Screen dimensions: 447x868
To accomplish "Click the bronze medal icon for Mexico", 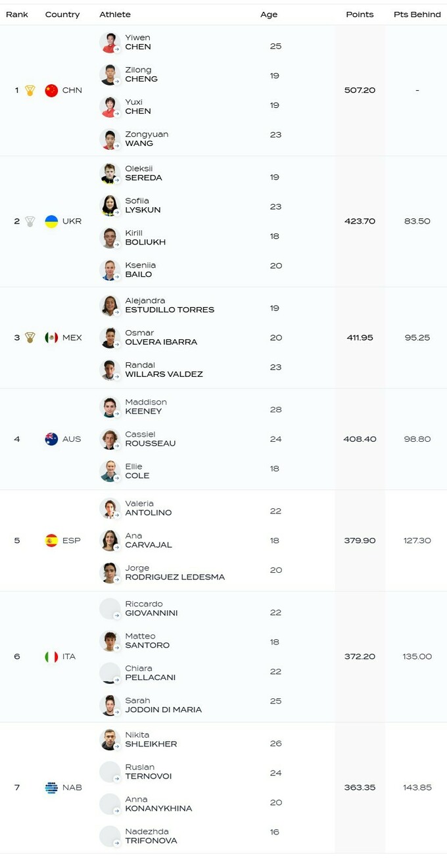I will point(30,337).
